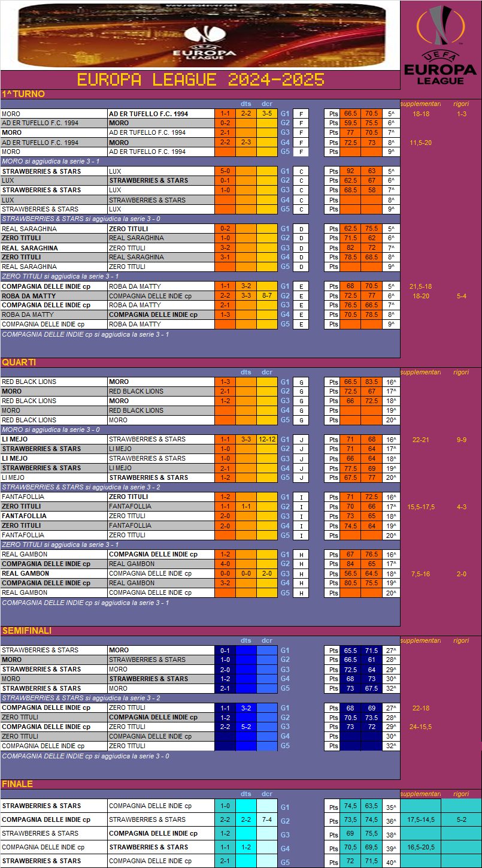The width and height of the screenshot is (482, 868).
Task: Select the 84 points cell
Action: (350, 564)
